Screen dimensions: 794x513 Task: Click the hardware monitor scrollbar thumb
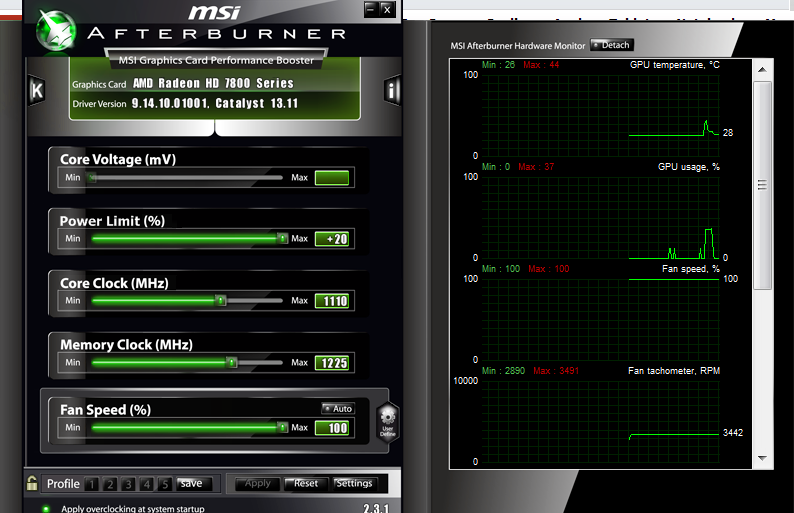[x=762, y=185]
